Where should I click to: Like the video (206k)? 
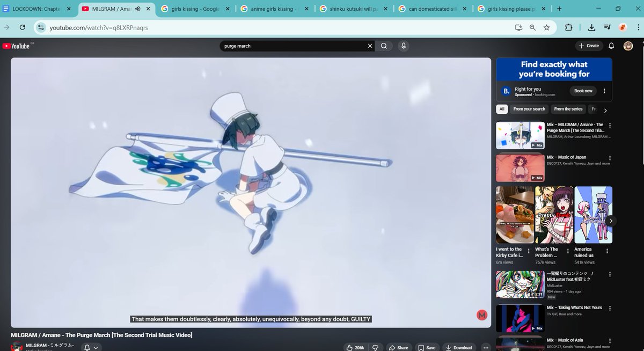[355, 347]
